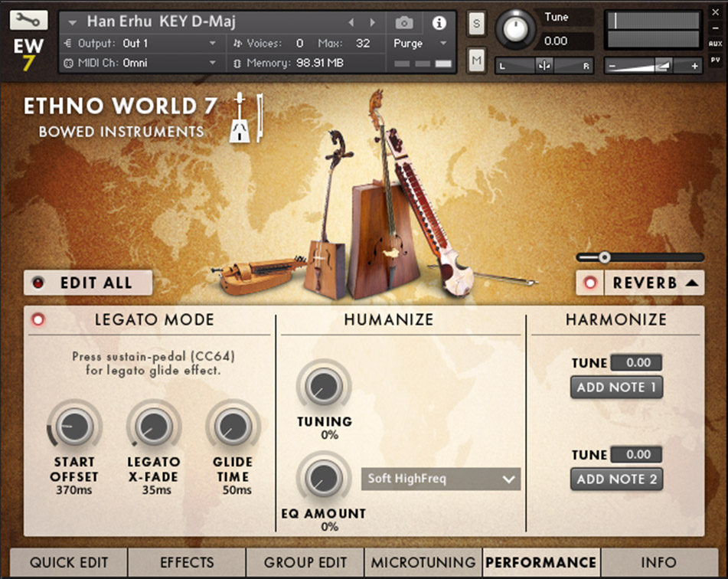Mute the instrument with the M button
728x579 pixels.
476,60
